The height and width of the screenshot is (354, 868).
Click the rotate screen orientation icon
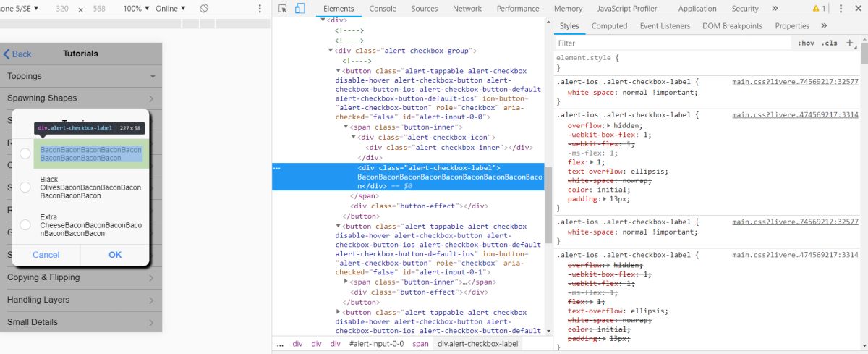pyautogui.click(x=204, y=9)
